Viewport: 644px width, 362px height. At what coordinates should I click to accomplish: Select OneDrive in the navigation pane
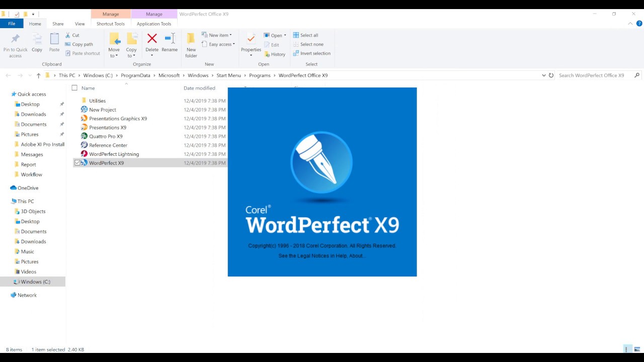tap(24, 188)
